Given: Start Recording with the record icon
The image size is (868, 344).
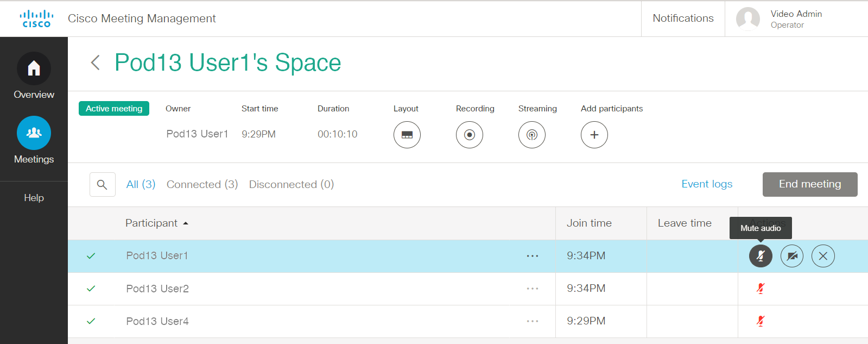Looking at the screenshot, I should pyautogui.click(x=470, y=135).
